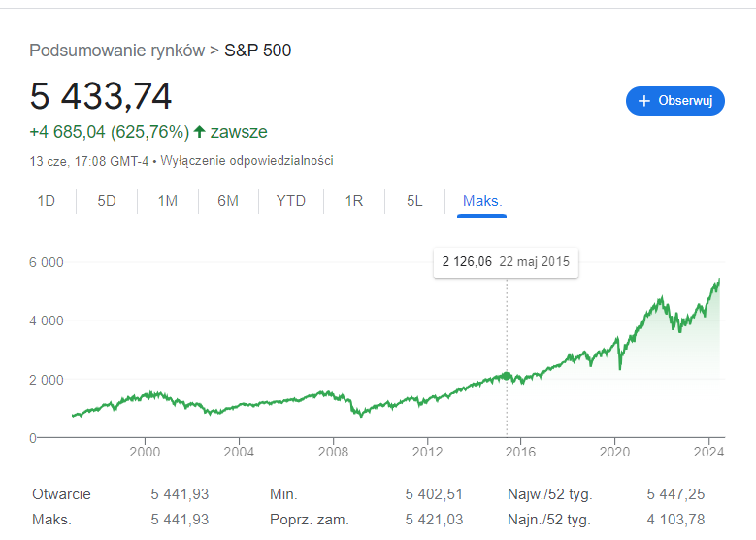Open the Podsumowanie rynków breadcrumb link
The image size is (756, 540).
tap(116, 50)
